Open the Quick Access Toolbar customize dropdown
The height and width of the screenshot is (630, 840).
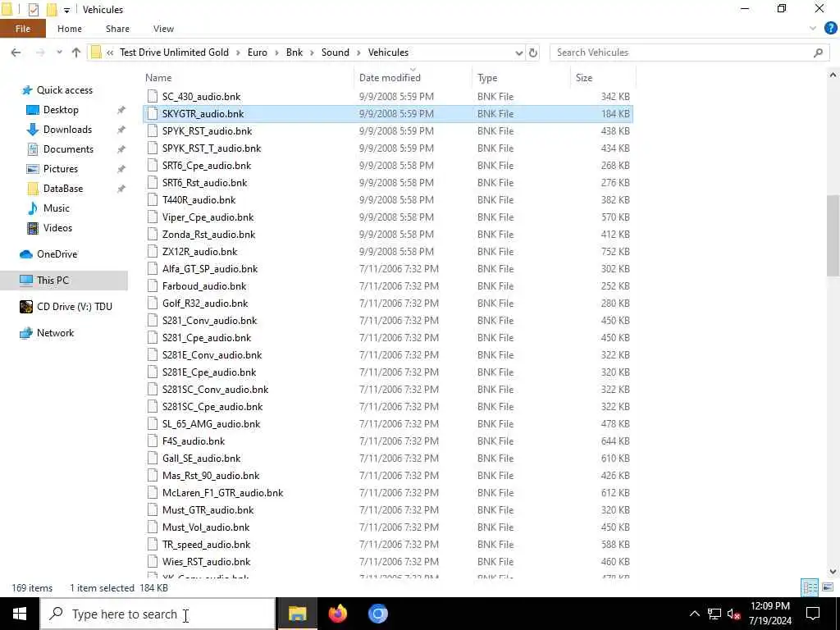pyautogui.click(x=66, y=10)
